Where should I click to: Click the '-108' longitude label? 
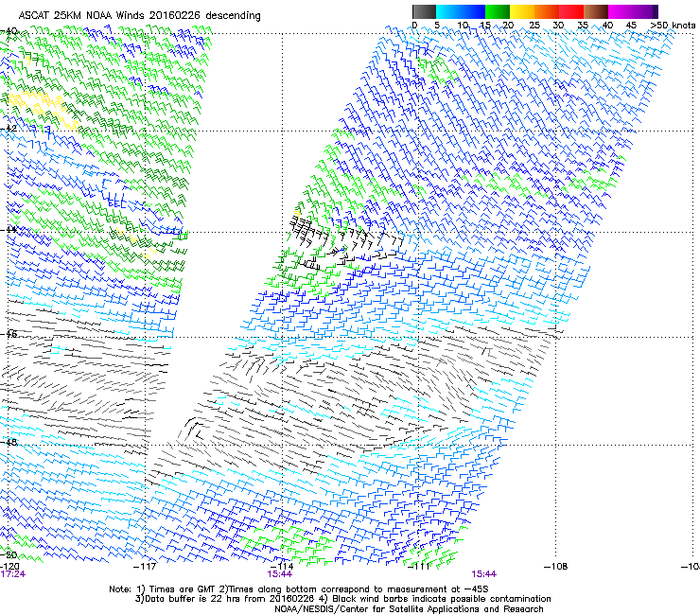[x=556, y=567]
